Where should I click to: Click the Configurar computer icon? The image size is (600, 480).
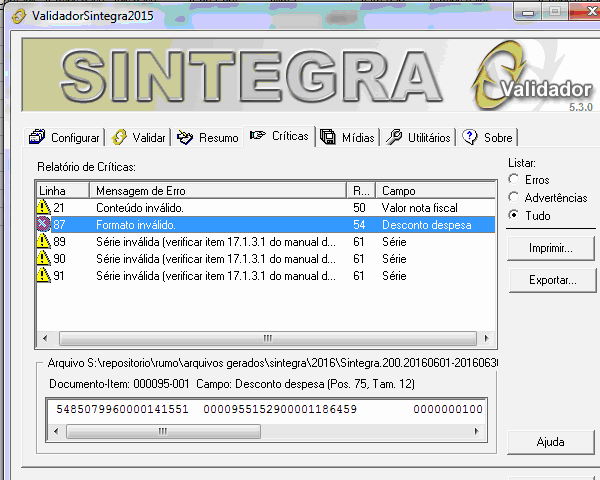(x=37, y=137)
